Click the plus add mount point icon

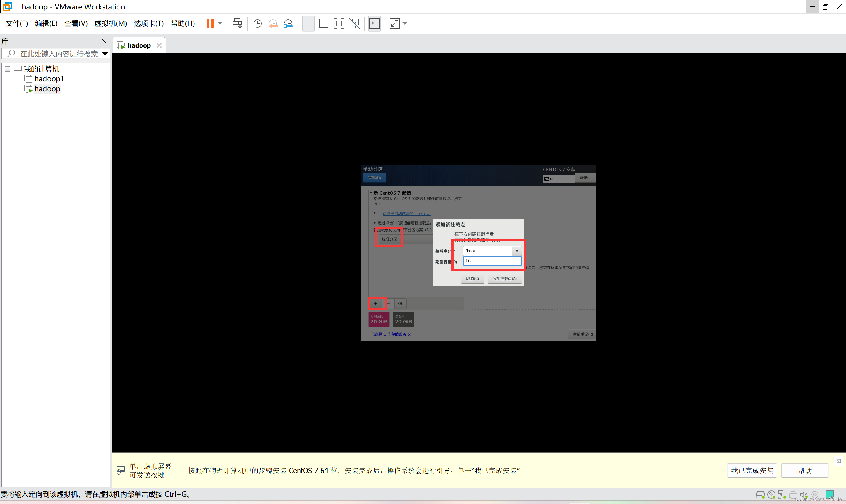375,304
